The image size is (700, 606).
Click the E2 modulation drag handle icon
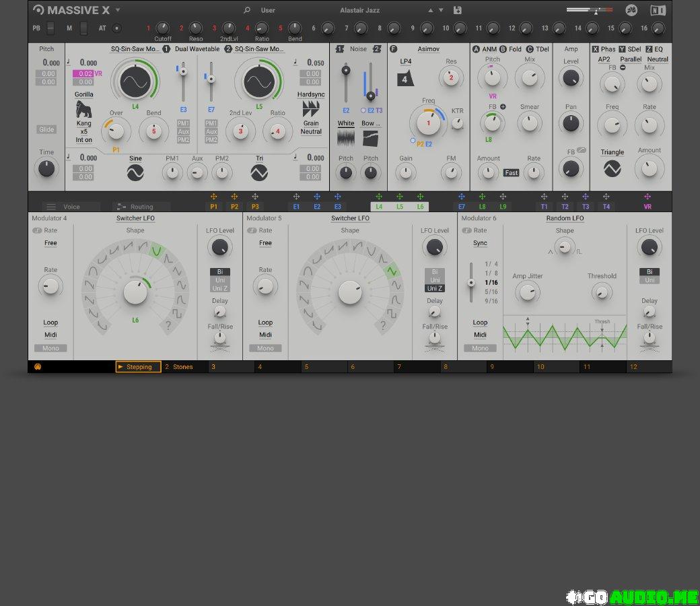click(x=317, y=197)
